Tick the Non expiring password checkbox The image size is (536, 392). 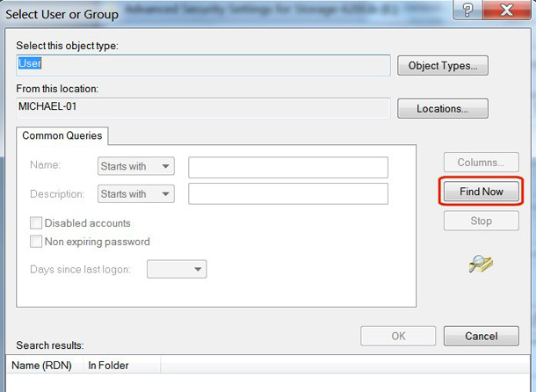click(36, 242)
